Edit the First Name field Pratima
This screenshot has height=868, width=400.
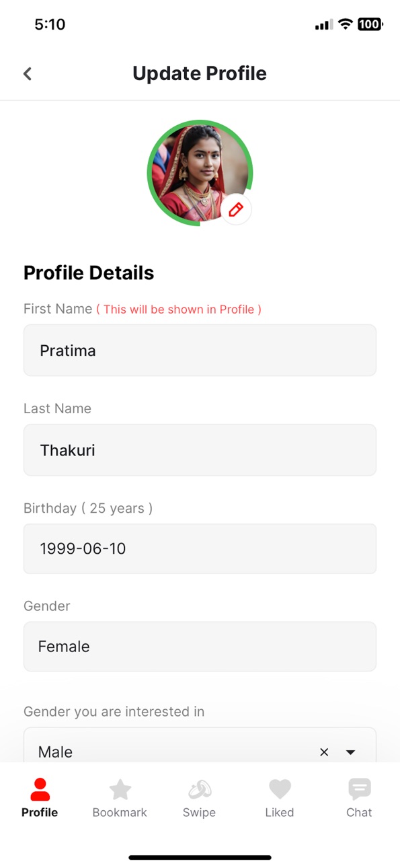click(x=200, y=351)
